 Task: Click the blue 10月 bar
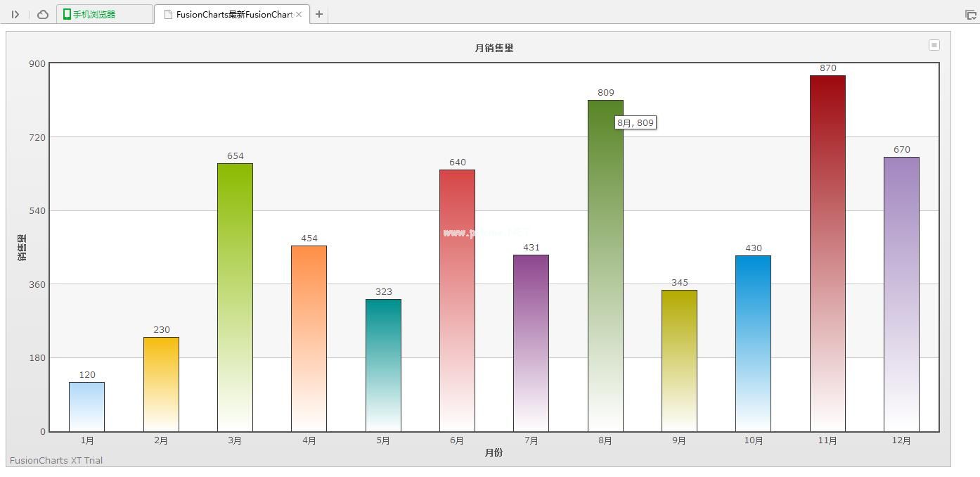coord(754,343)
